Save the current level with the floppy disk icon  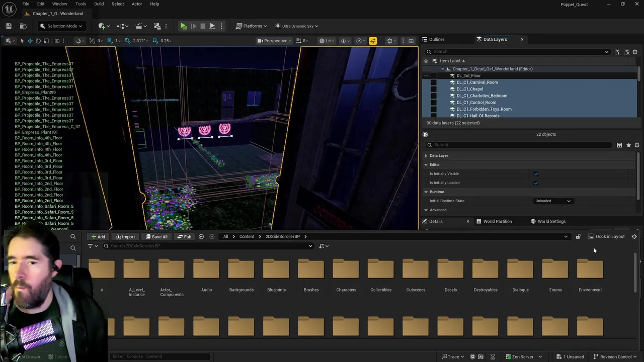coord(9,26)
